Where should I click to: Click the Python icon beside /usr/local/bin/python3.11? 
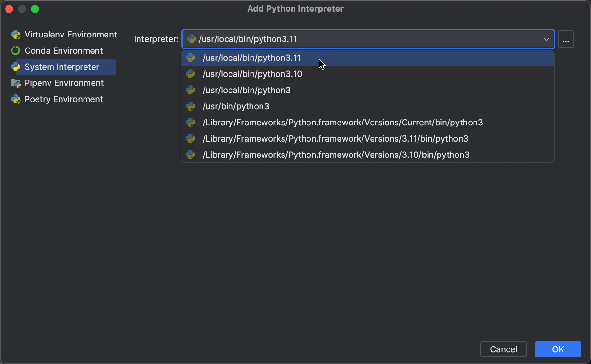191,58
